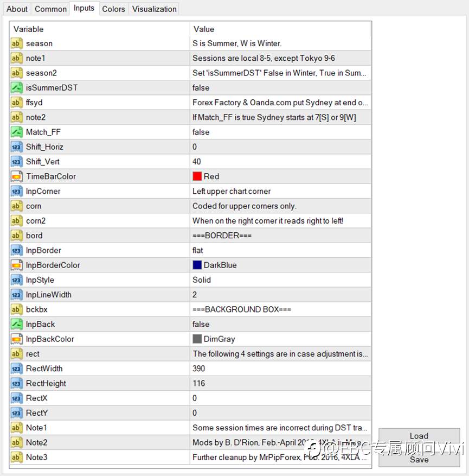Click the Load button
Image resolution: width=469 pixels, height=476 pixels.
(x=419, y=436)
